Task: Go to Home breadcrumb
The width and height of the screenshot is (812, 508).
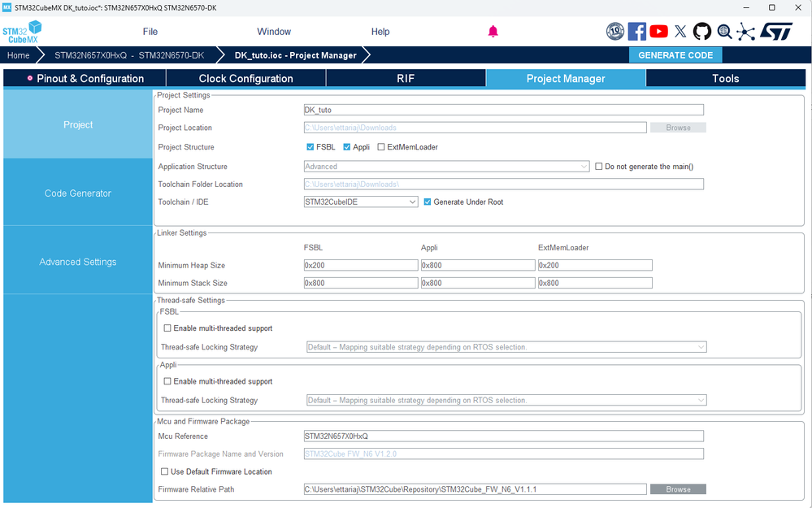Action: [x=18, y=55]
